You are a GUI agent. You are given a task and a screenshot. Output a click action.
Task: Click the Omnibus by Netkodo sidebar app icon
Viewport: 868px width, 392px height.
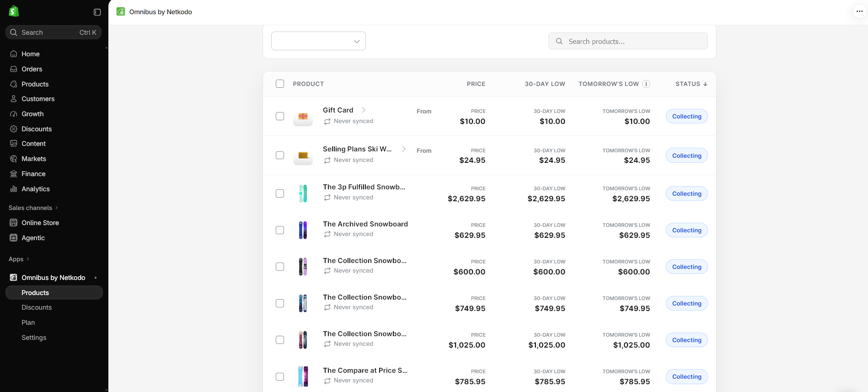coord(14,278)
